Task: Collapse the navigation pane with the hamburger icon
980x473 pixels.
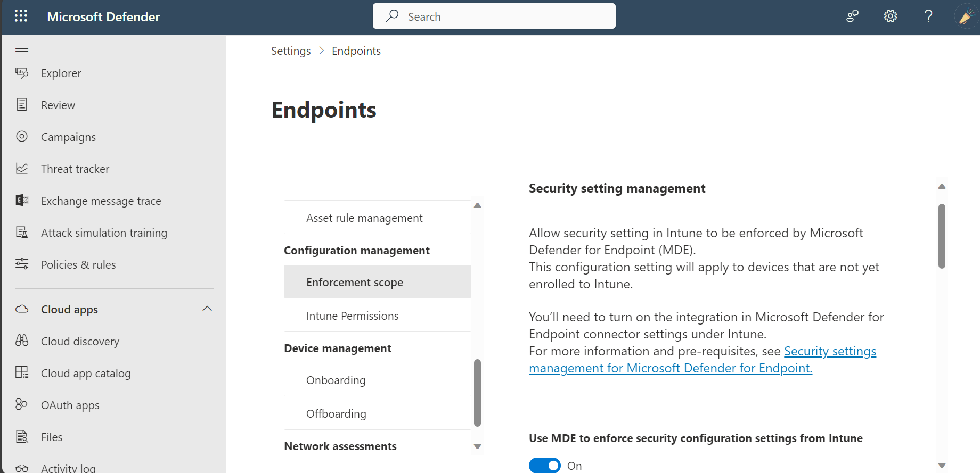Action: 22,51
